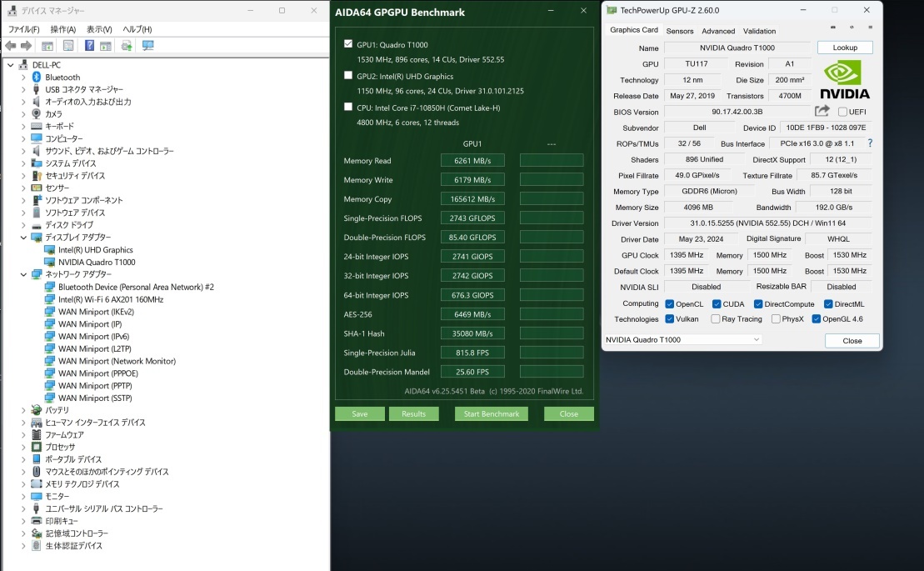Toggle the PhysX checkbox
This screenshot has width=924, height=571.
[776, 318]
